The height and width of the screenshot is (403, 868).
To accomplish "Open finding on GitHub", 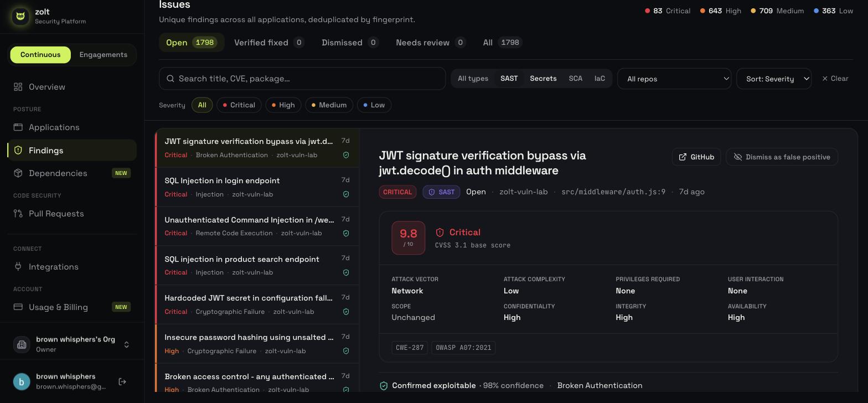I will (696, 157).
